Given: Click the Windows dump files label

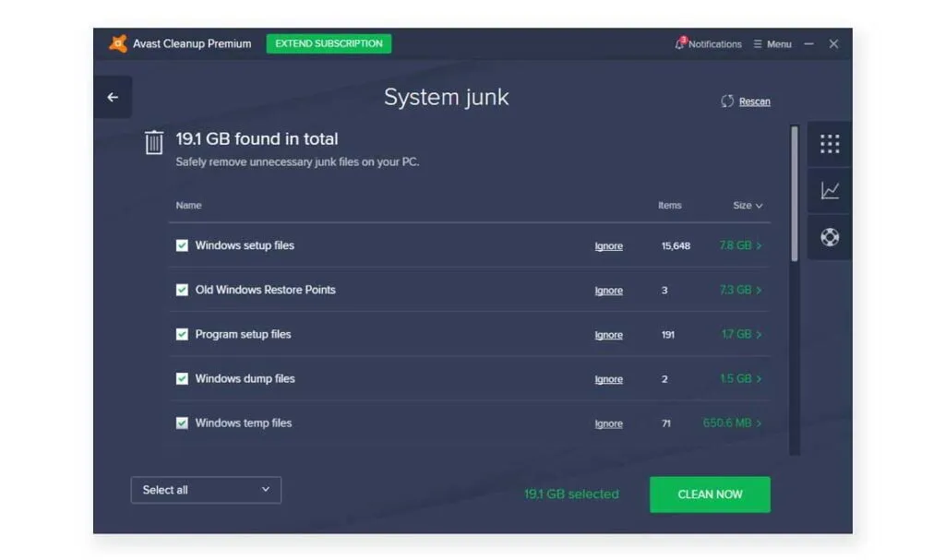Looking at the screenshot, I should click(x=245, y=378).
